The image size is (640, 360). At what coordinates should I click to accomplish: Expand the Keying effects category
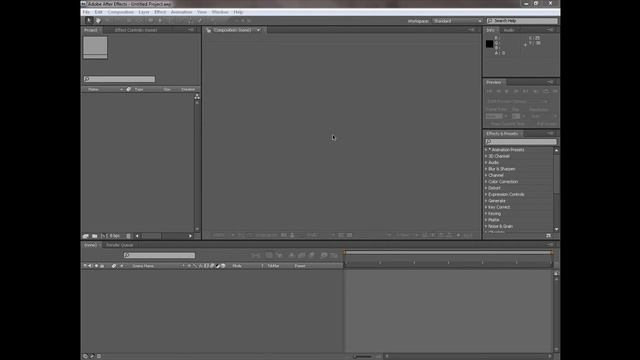[x=486, y=213]
